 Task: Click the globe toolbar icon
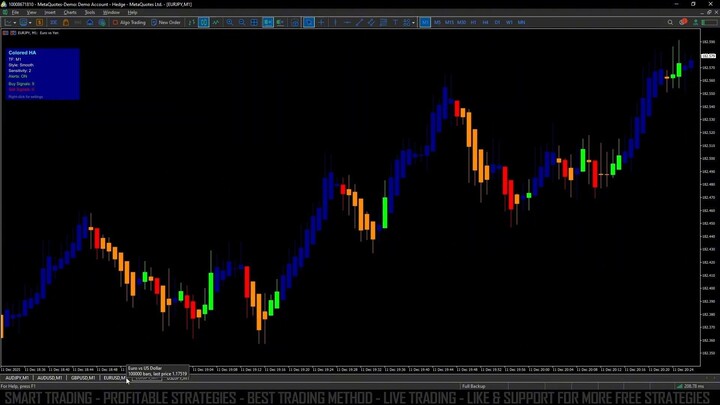(x=102, y=22)
